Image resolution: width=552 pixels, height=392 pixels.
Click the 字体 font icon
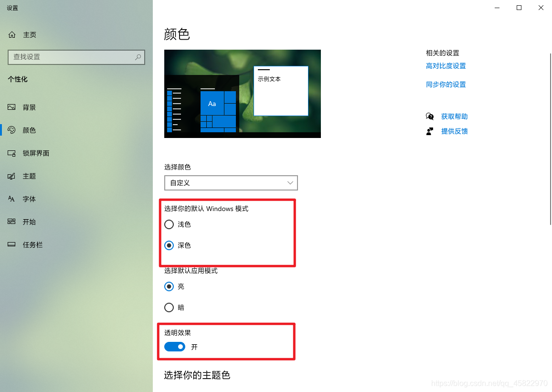pyautogui.click(x=11, y=199)
